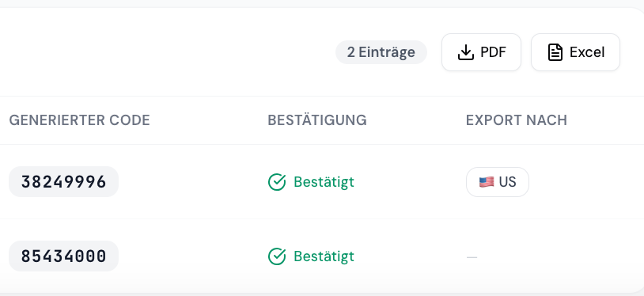This screenshot has width=644, height=296.
Task: Click the GENERIERTER CODE column header
Action: (79, 120)
